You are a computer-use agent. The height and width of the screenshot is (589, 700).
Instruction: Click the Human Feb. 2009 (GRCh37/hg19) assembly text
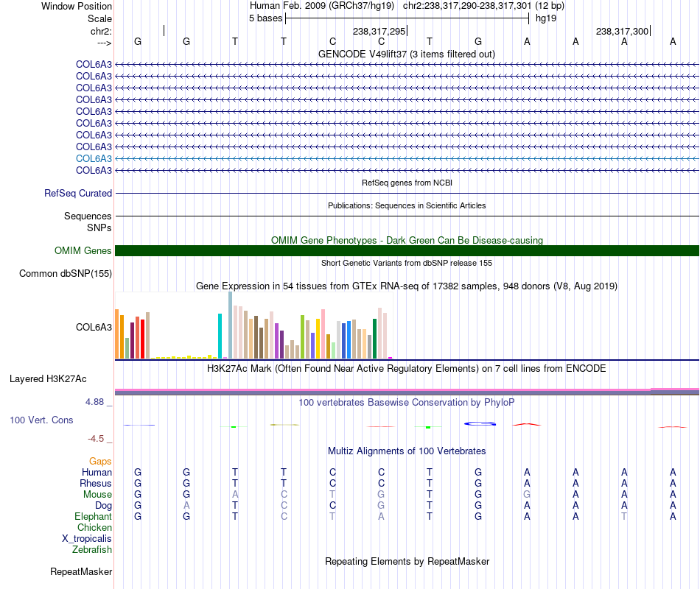click(x=322, y=6)
